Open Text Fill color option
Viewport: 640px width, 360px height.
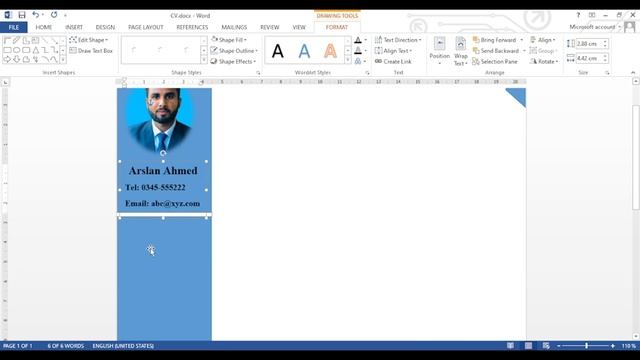[358, 40]
